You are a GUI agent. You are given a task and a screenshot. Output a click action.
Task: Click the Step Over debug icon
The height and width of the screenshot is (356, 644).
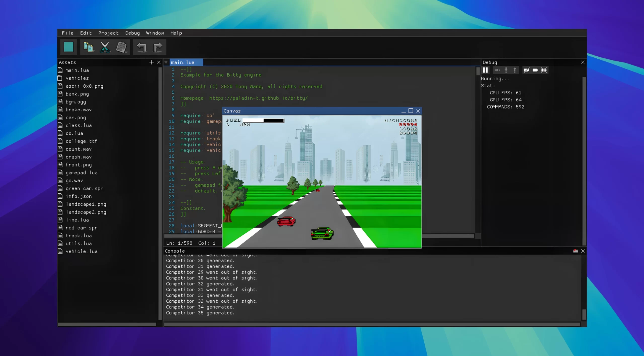point(497,70)
